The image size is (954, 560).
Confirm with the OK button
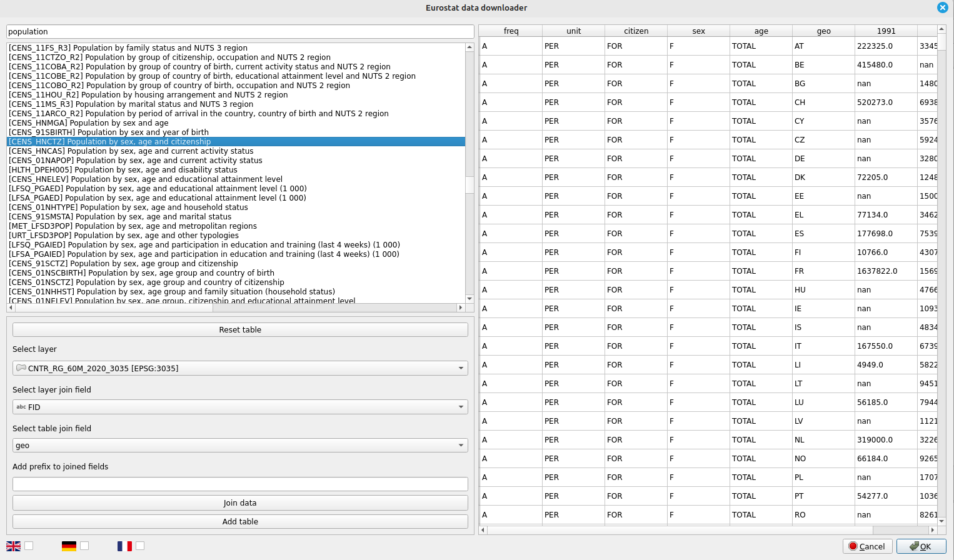tap(921, 546)
